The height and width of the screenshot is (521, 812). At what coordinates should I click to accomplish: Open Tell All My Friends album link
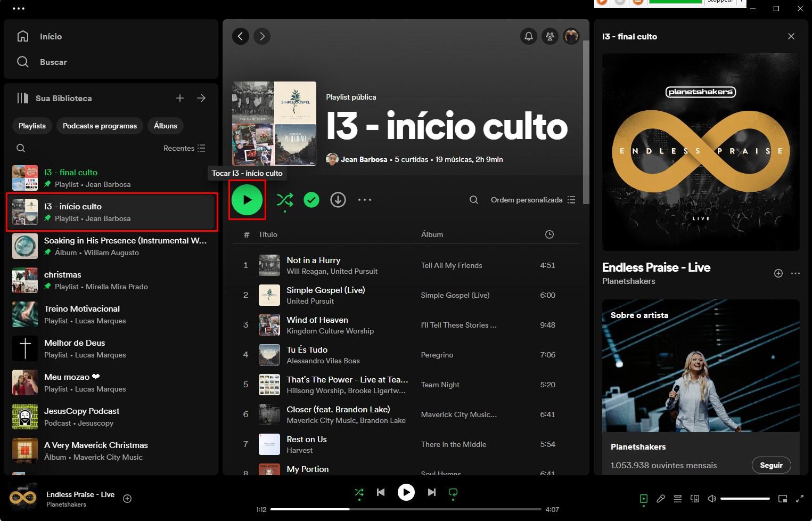452,265
